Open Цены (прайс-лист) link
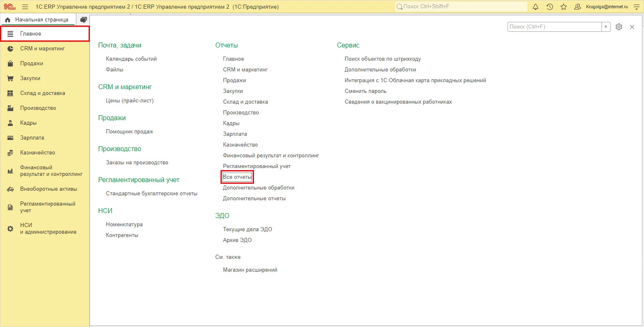This screenshot has height=327, width=644. pyautogui.click(x=129, y=101)
